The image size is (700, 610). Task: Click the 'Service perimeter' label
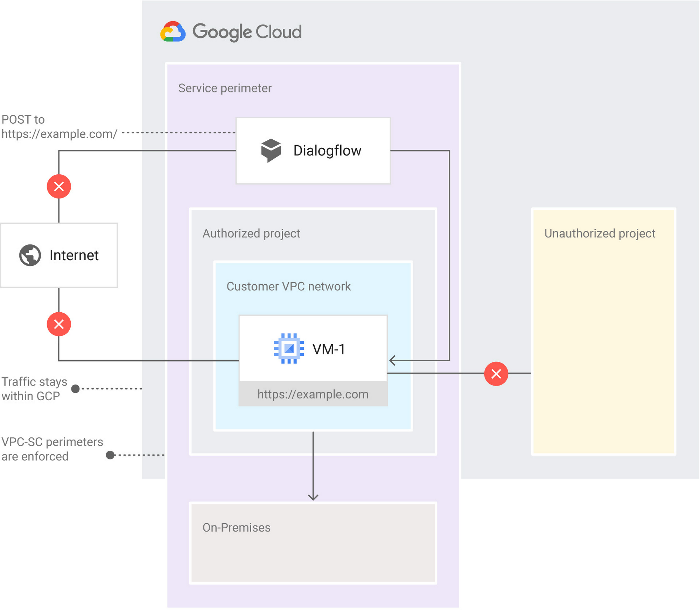click(x=225, y=88)
